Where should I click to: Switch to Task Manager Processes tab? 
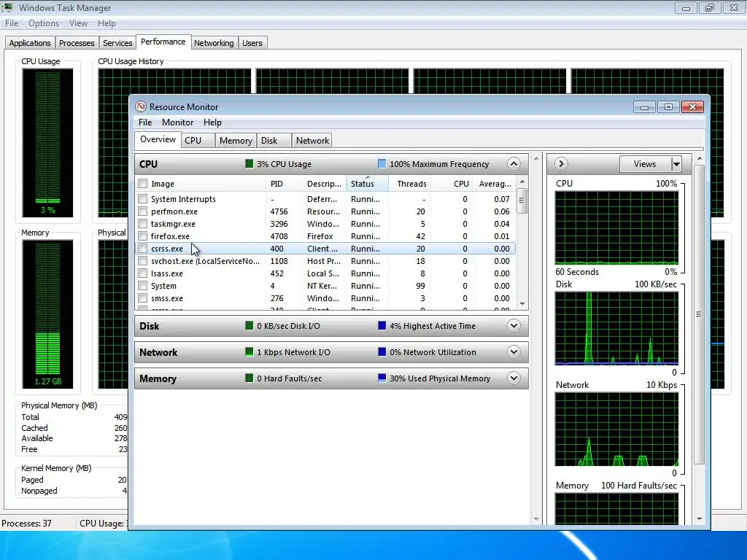[x=77, y=43]
